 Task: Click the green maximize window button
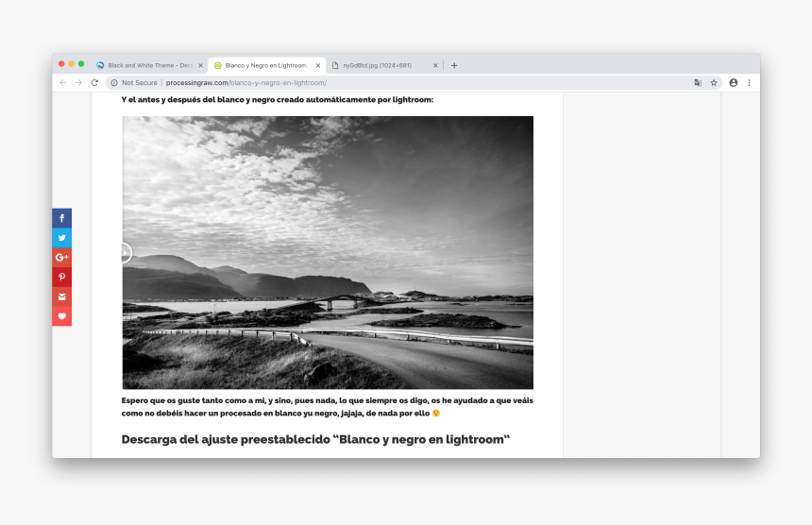pyautogui.click(x=81, y=64)
